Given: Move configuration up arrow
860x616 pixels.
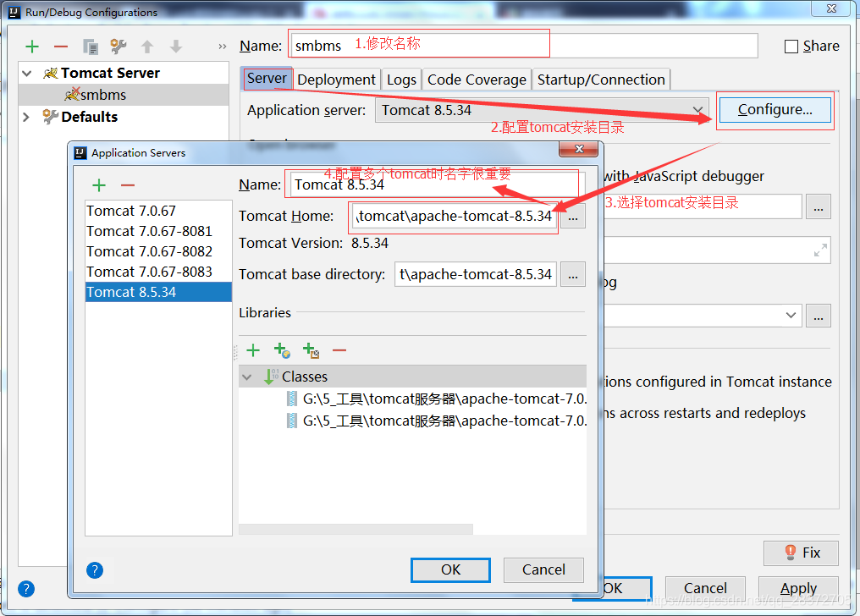Looking at the screenshot, I should [x=147, y=47].
